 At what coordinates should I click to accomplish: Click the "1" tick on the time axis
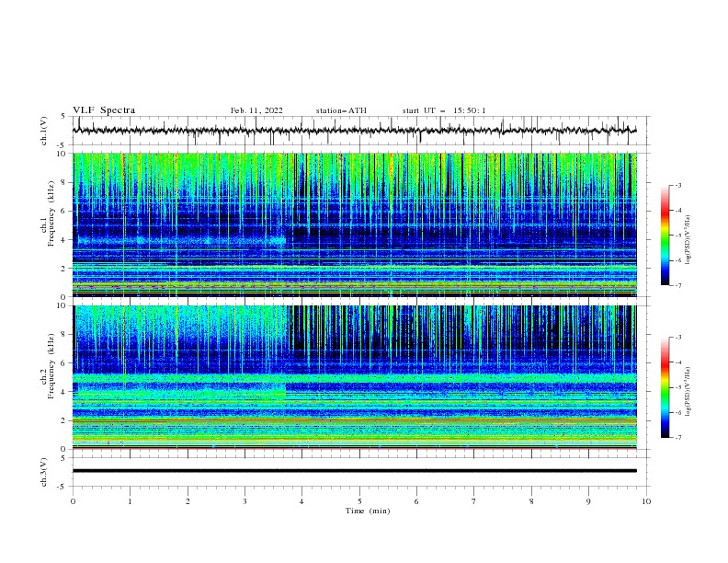[130, 501]
